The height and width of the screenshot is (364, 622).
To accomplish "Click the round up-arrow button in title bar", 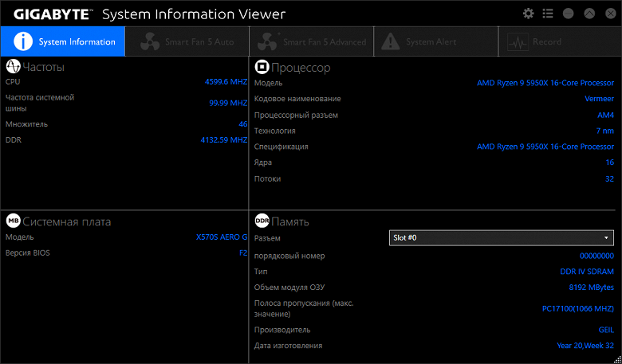I will coord(589,14).
